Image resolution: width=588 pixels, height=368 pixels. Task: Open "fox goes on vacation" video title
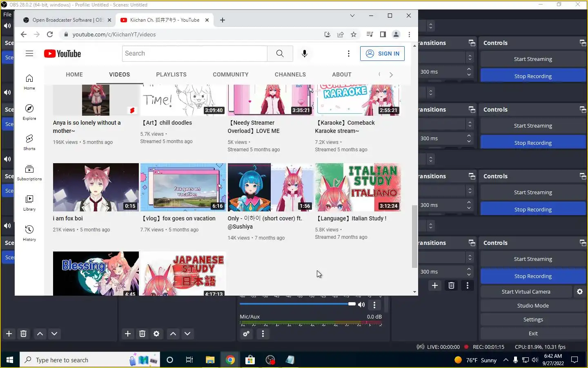pyautogui.click(x=178, y=218)
